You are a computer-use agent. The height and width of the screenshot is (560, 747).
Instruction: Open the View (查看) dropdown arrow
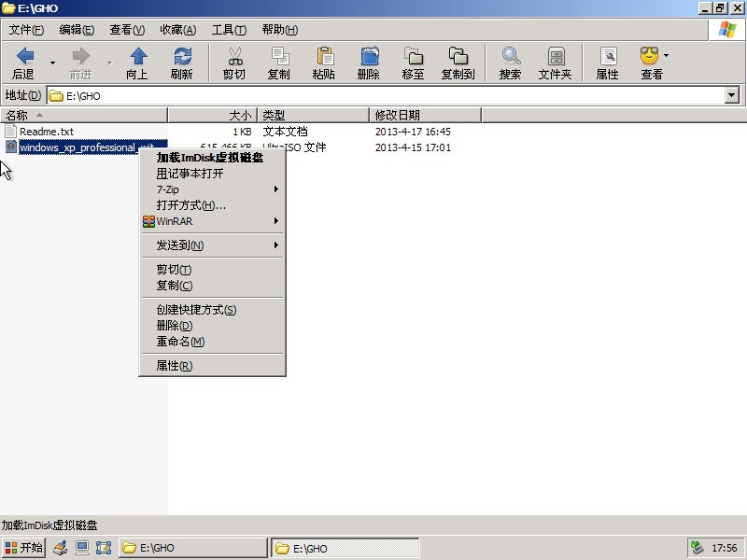(666, 55)
